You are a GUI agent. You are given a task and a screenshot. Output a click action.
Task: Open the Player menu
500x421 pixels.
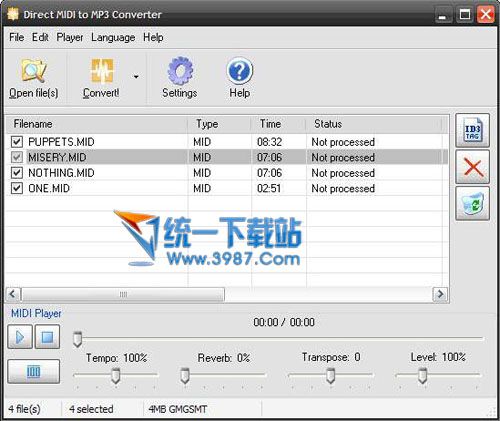coord(70,37)
